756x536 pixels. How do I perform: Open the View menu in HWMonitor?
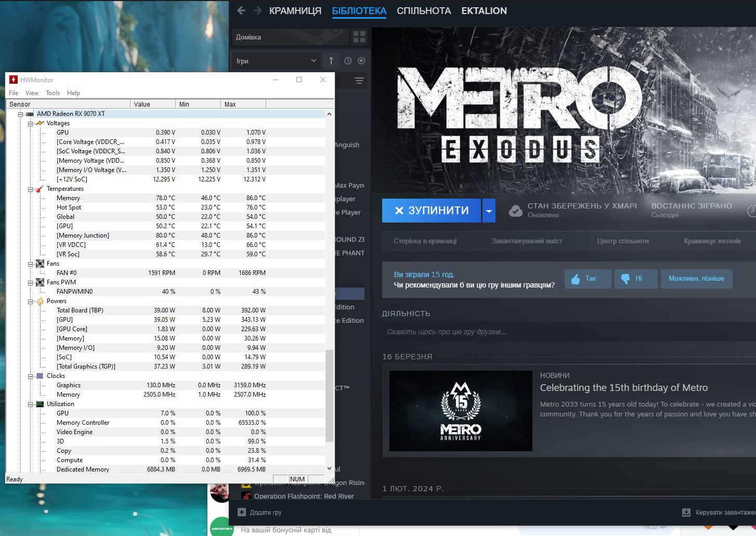click(x=32, y=93)
